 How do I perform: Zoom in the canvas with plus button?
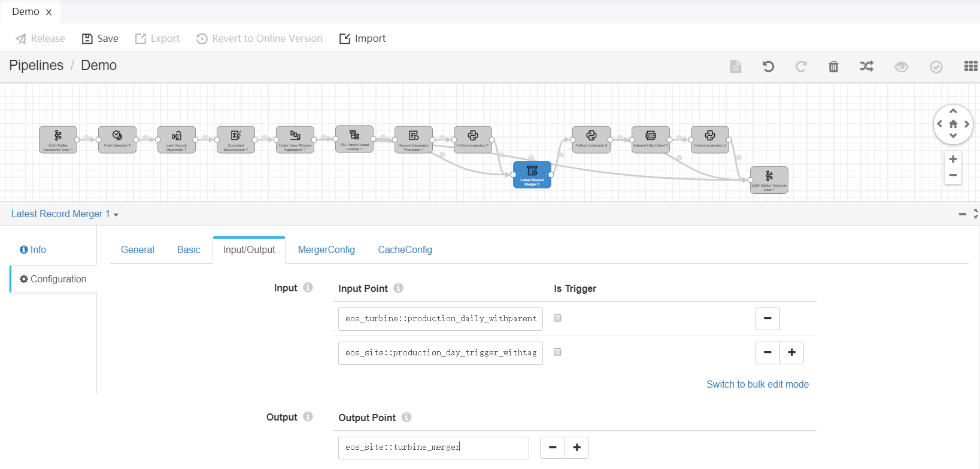953,159
